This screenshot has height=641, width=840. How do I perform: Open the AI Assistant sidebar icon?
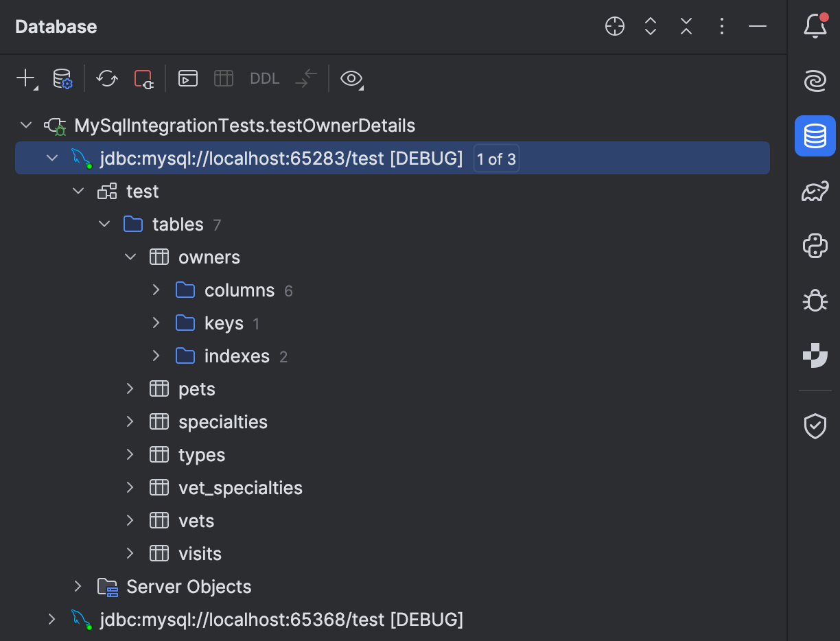pos(815,81)
